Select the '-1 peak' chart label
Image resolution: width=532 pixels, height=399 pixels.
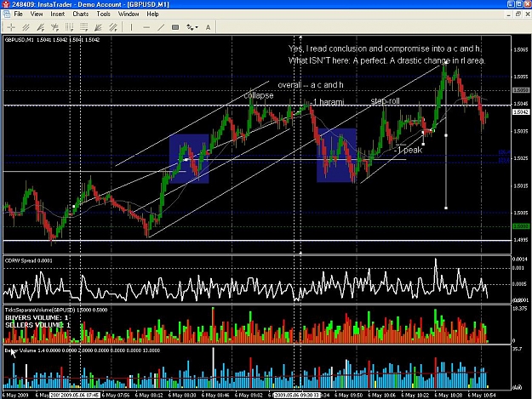[409, 150]
